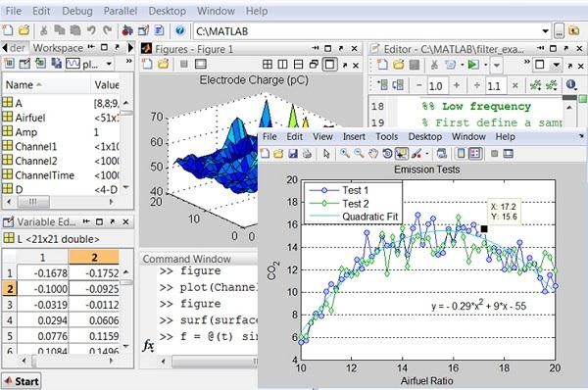This screenshot has width=588, height=390.
Task: Toggle the Insert Legend button
Action: (x=475, y=154)
